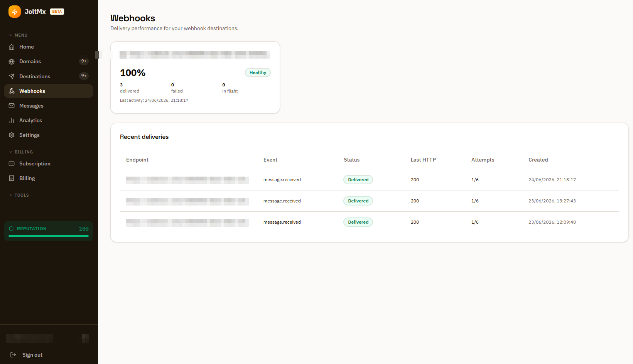Click the Healthy status badge
The width and height of the screenshot is (633, 364).
click(x=258, y=72)
